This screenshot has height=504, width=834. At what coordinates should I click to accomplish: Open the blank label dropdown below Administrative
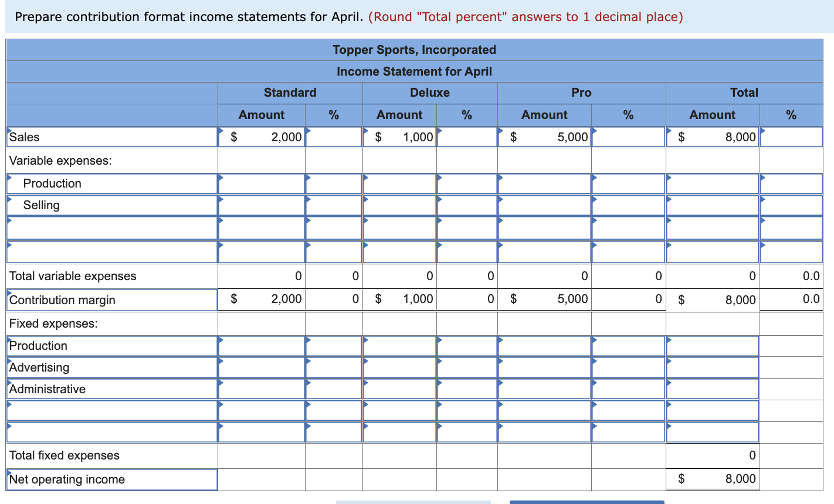click(x=112, y=411)
